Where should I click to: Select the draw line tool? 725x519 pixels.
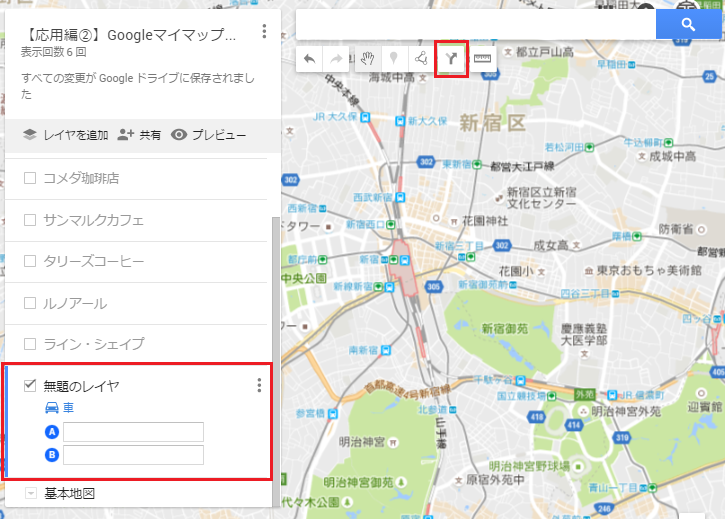421,59
